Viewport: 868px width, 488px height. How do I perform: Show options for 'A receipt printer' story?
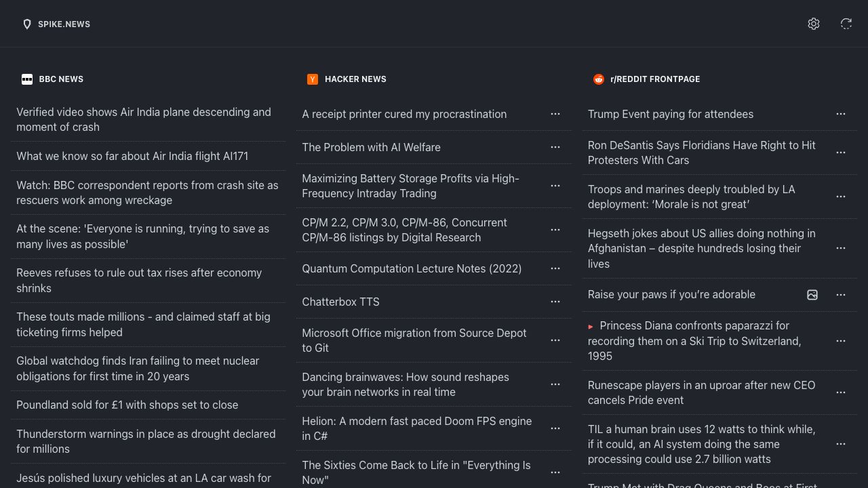(555, 114)
